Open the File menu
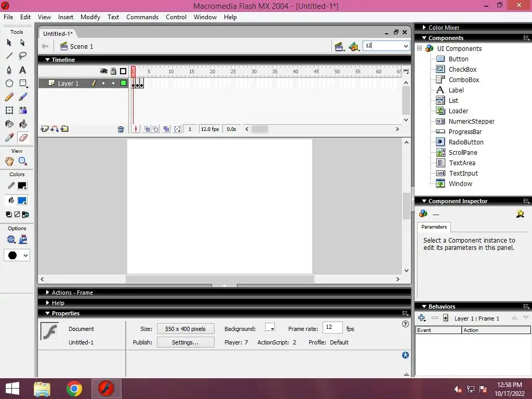The height and width of the screenshot is (399, 532). 8,17
